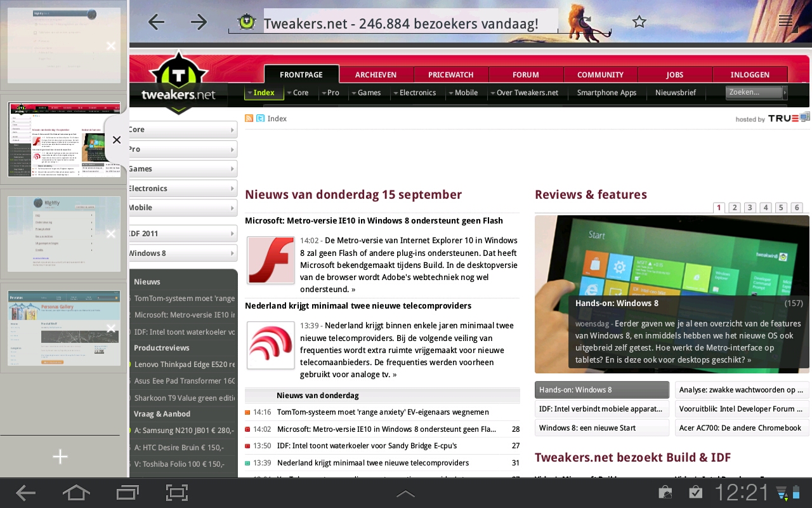The width and height of the screenshot is (812, 508).
Task: Go to Reviews & features page 6
Action: click(797, 208)
